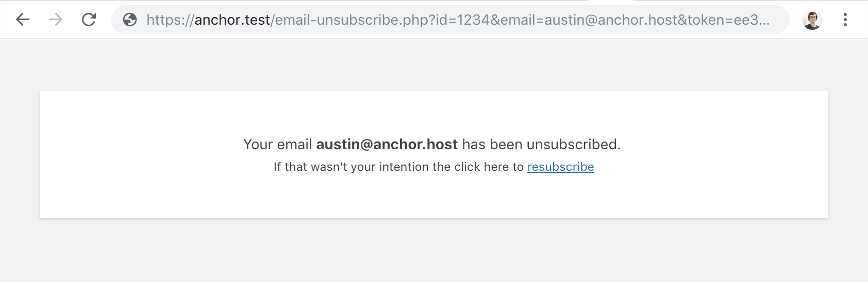
Task: Click the gray page background below card
Action: [x=434, y=251]
